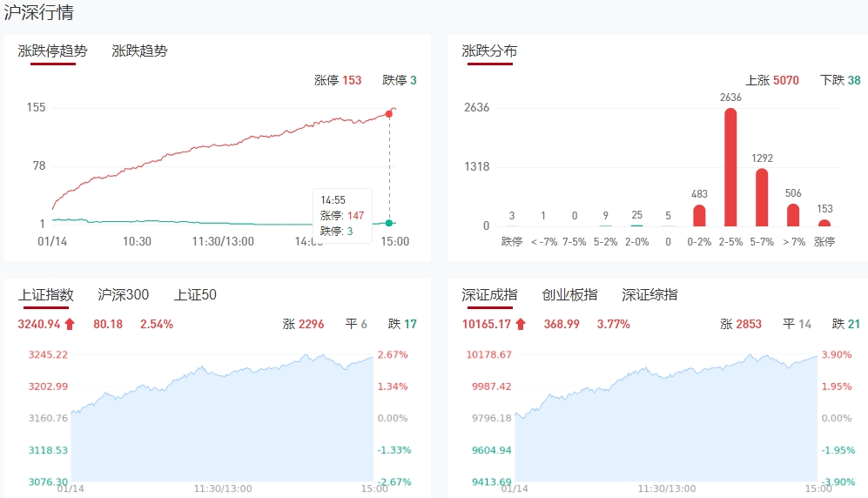Click the 10178.67 y-axis value

coord(488,354)
